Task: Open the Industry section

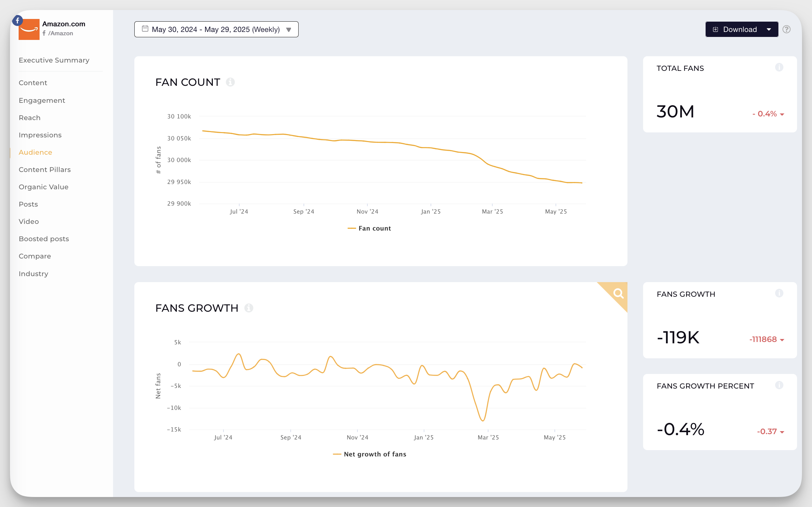Action: [x=33, y=273]
